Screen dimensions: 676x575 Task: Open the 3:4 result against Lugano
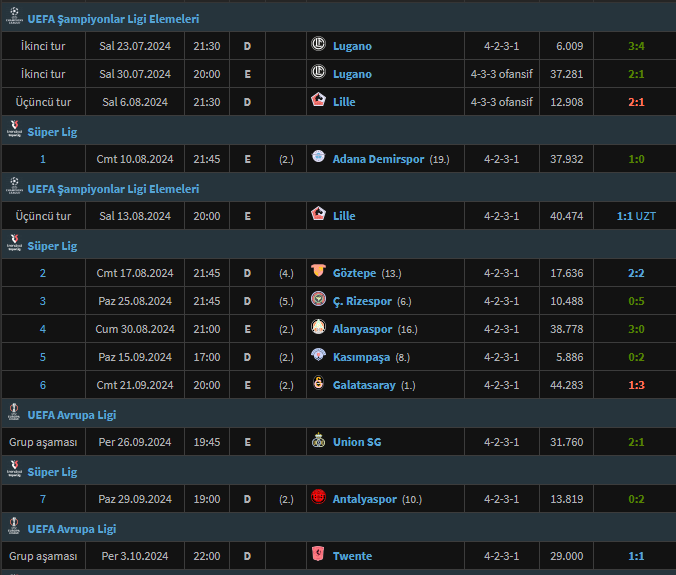[636, 46]
